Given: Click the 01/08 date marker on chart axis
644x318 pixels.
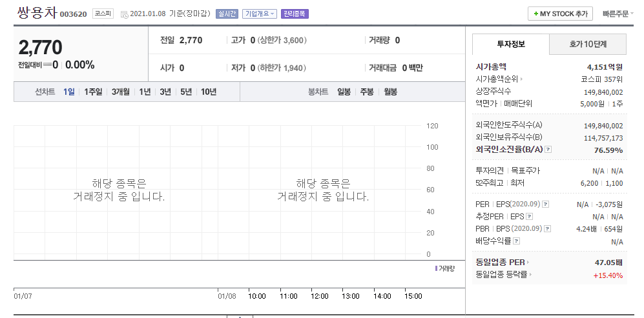Looking at the screenshot, I should coord(227,296).
